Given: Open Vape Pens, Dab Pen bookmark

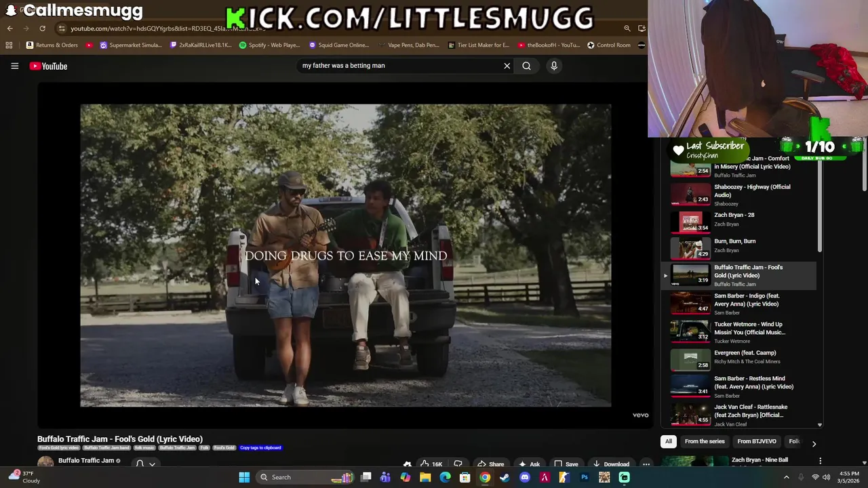Looking at the screenshot, I should [409, 45].
